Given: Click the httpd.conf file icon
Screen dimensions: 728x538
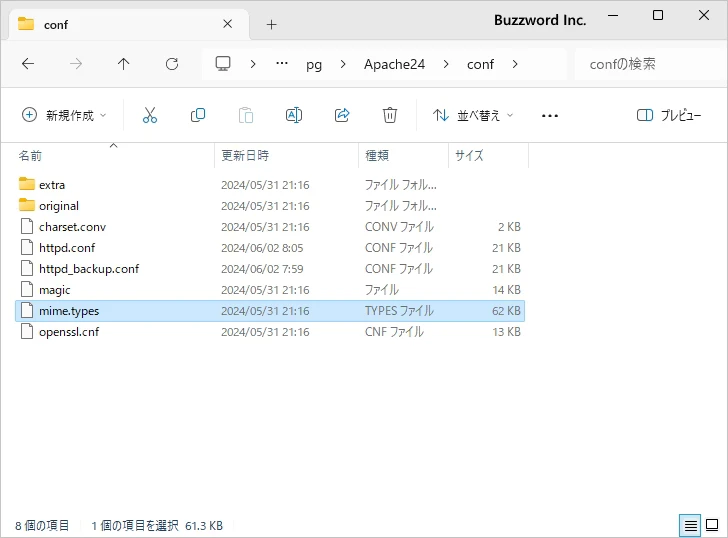Looking at the screenshot, I should coord(27,247).
